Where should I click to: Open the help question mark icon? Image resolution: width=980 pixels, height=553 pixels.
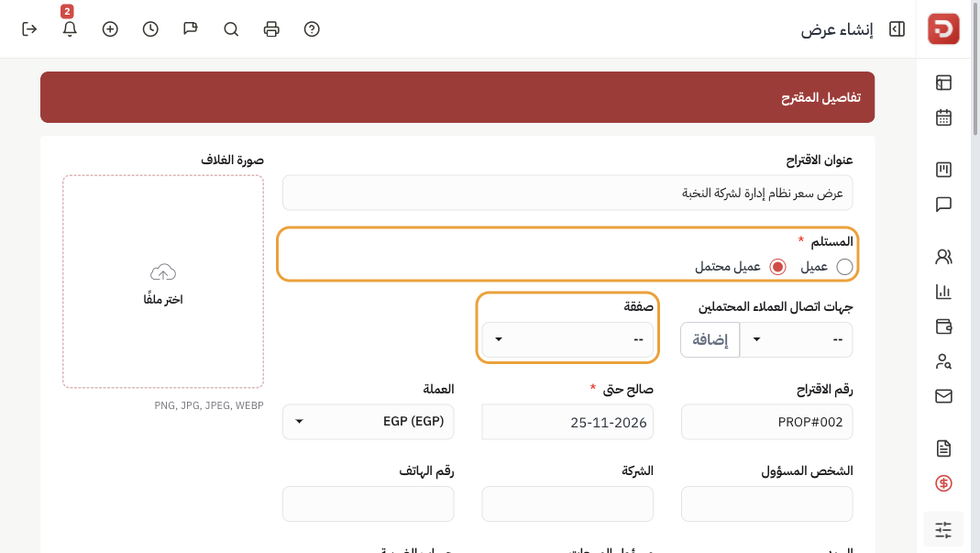pyautogui.click(x=312, y=29)
